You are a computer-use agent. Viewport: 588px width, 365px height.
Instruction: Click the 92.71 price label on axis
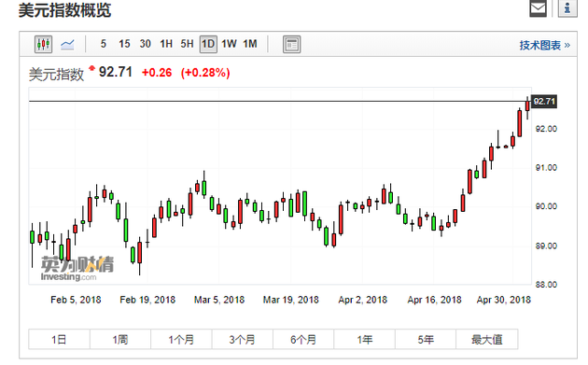pos(544,102)
